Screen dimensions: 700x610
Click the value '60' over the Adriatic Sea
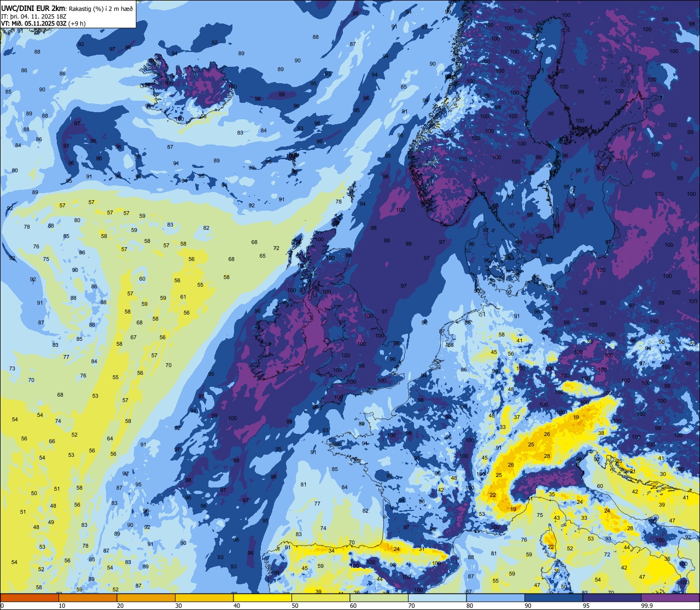tap(599, 486)
